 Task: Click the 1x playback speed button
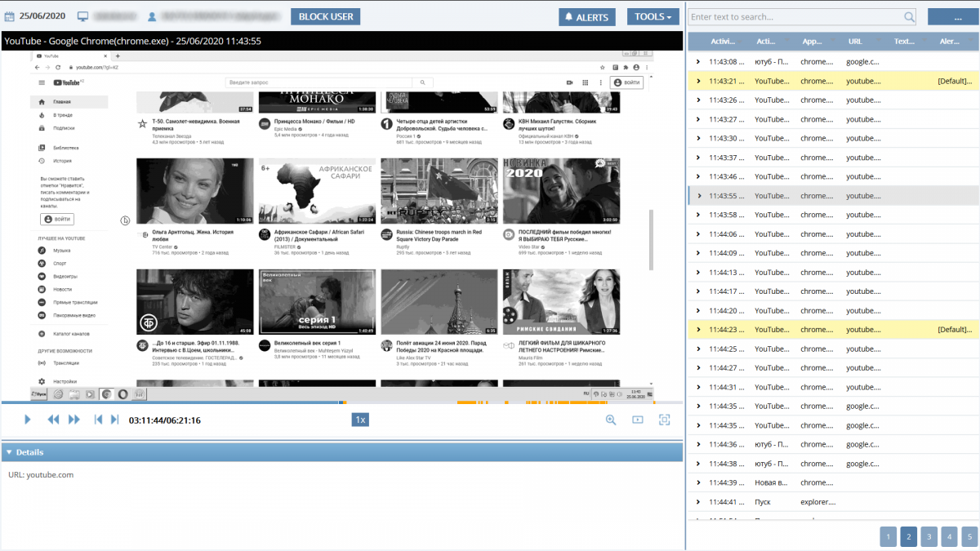[360, 420]
